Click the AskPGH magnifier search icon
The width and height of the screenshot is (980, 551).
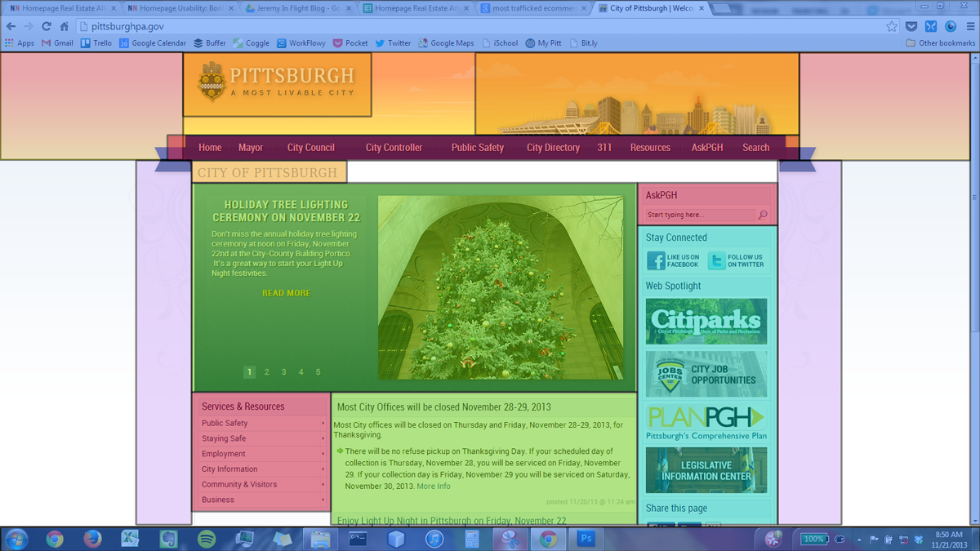point(763,215)
